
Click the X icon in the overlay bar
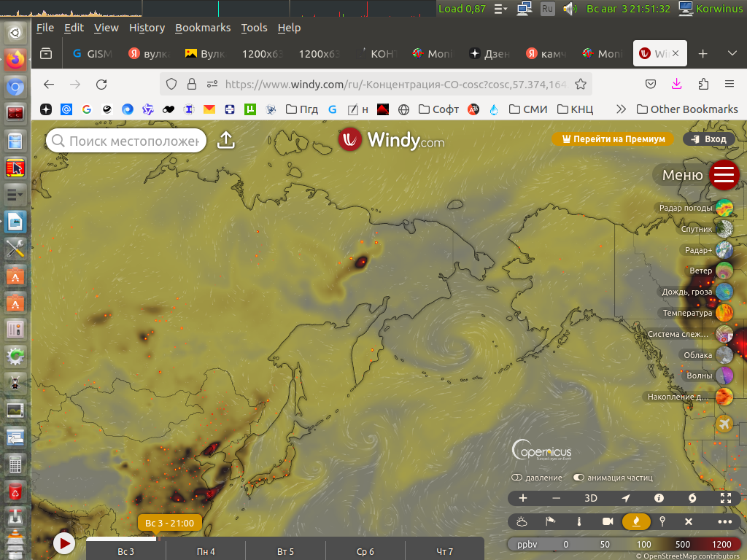[689, 522]
